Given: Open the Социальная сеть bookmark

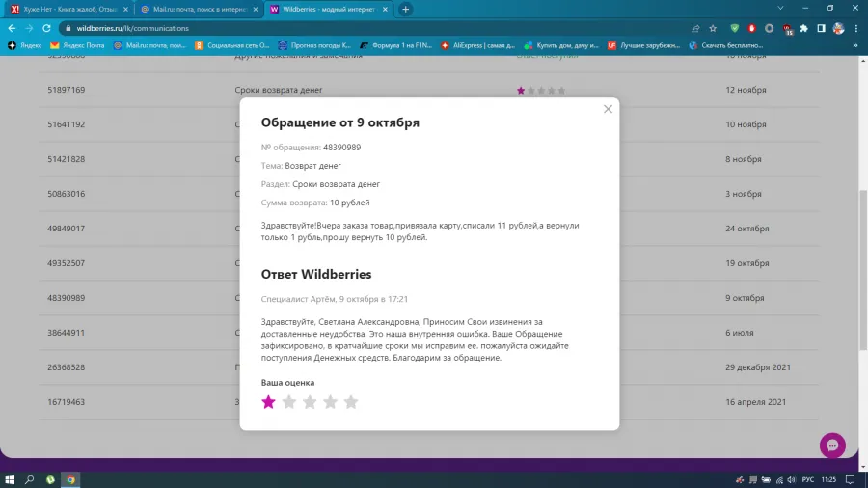Looking at the screenshot, I should [232, 45].
